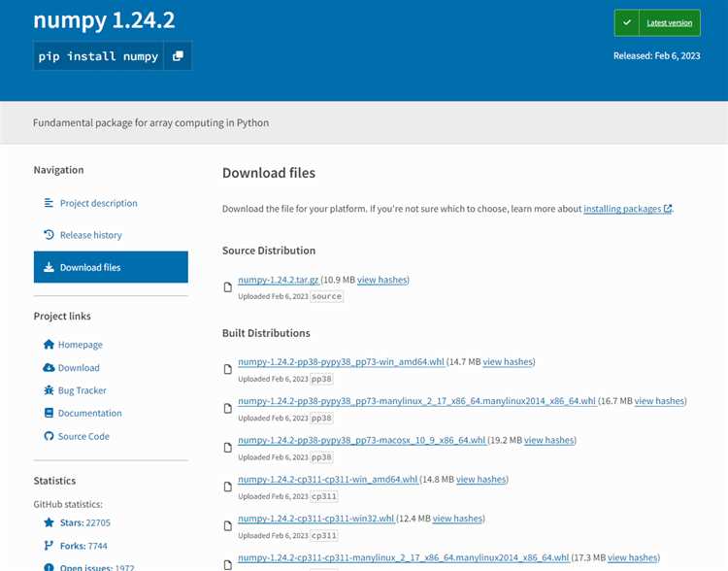The width and height of the screenshot is (728, 571).
Task: Open the Homepage project link
Action: [81, 345]
